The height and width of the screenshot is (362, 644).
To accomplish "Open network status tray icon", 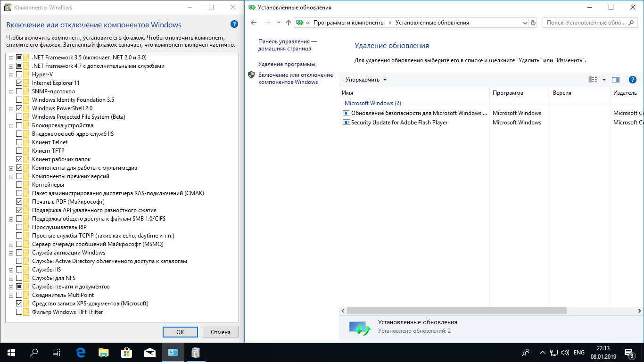I will (554, 353).
